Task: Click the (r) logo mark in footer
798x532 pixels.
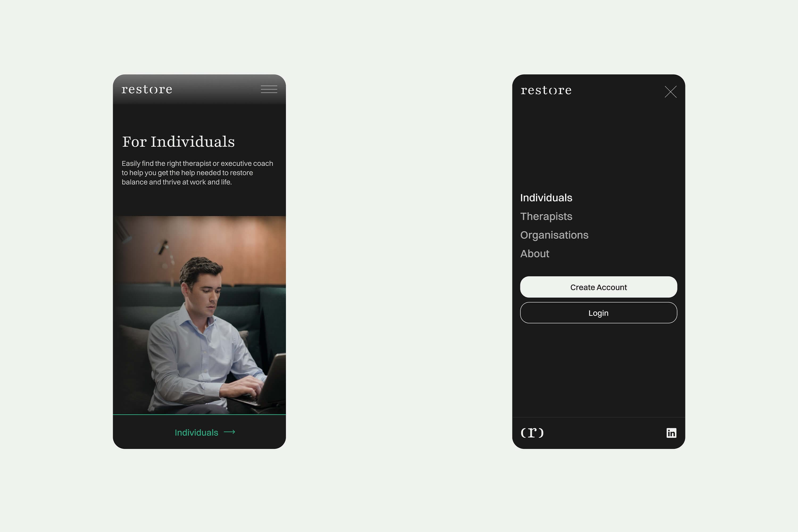Action: click(x=532, y=433)
